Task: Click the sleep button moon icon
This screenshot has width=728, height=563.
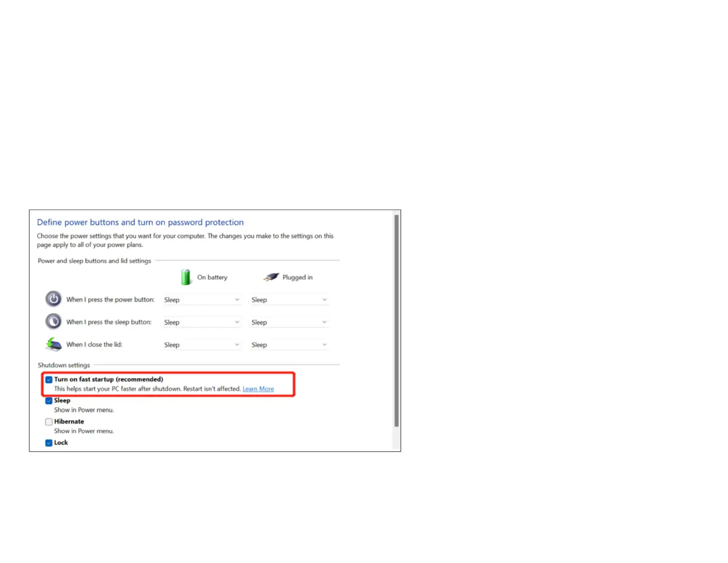Action: [53, 322]
